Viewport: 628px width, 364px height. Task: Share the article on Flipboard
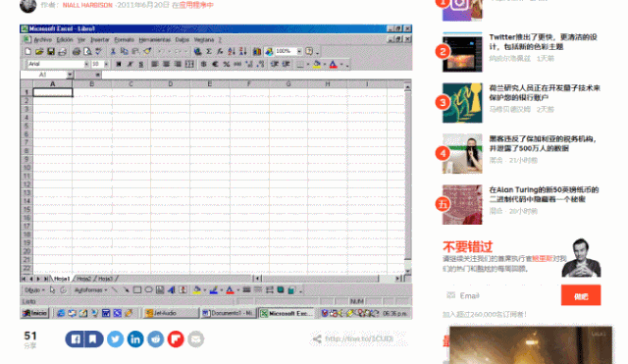[x=176, y=339]
